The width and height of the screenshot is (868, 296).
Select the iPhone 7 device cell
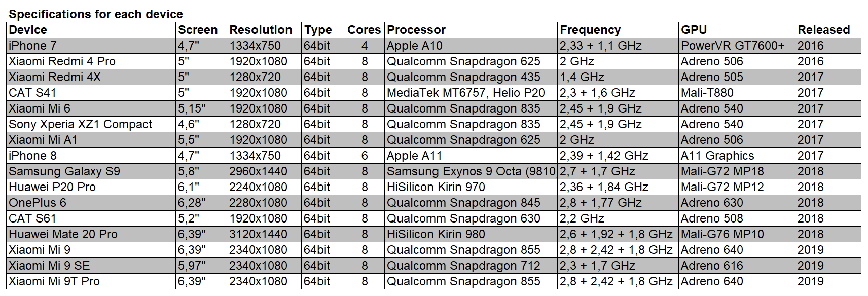32,46
